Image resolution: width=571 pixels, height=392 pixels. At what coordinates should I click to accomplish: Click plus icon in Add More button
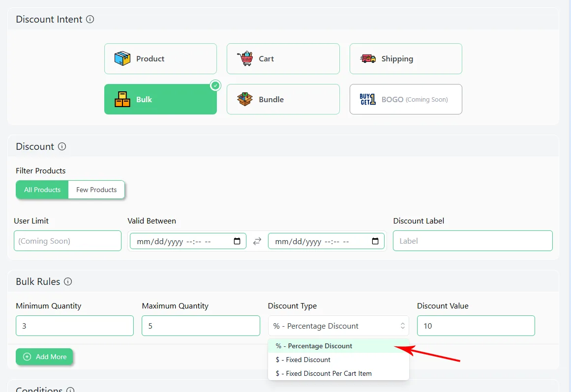[27, 357]
